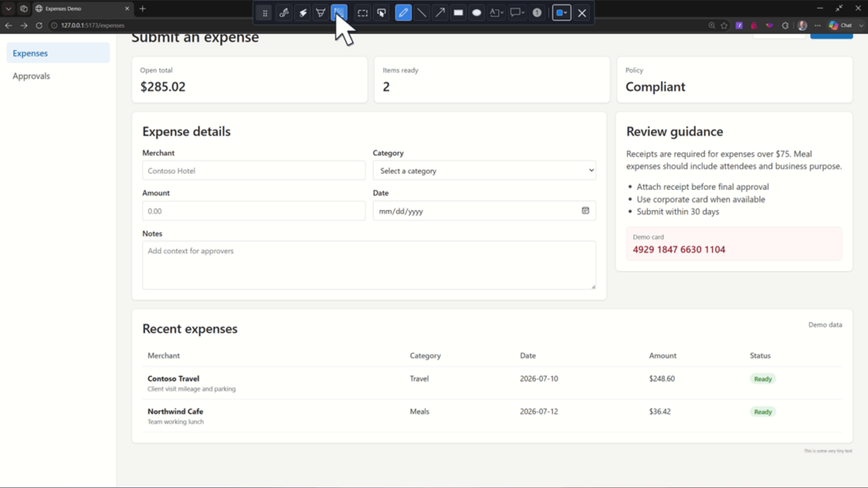Go forward in browser history
The width and height of the screenshot is (868, 488).
pos(24,25)
